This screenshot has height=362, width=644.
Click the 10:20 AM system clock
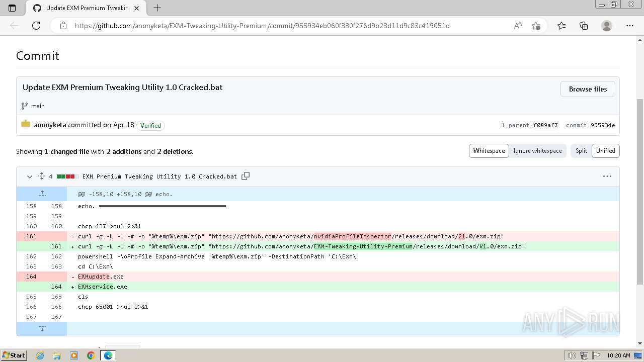coord(618,355)
